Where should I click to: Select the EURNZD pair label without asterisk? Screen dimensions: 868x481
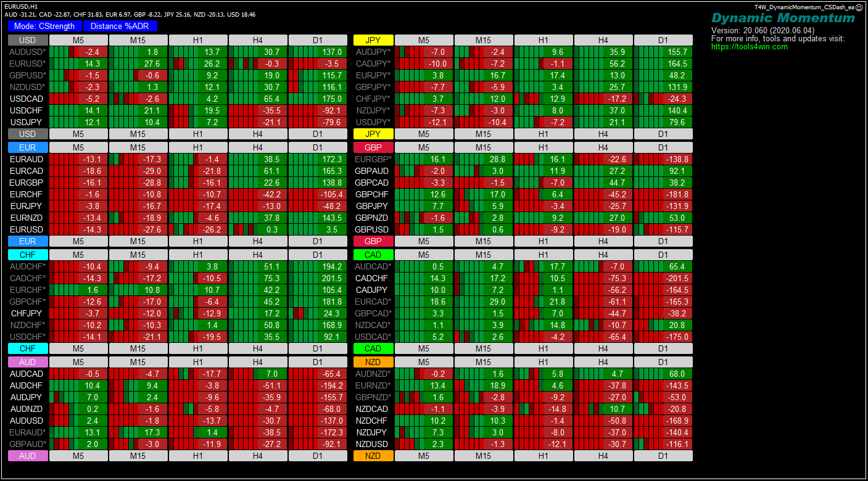tap(26, 218)
